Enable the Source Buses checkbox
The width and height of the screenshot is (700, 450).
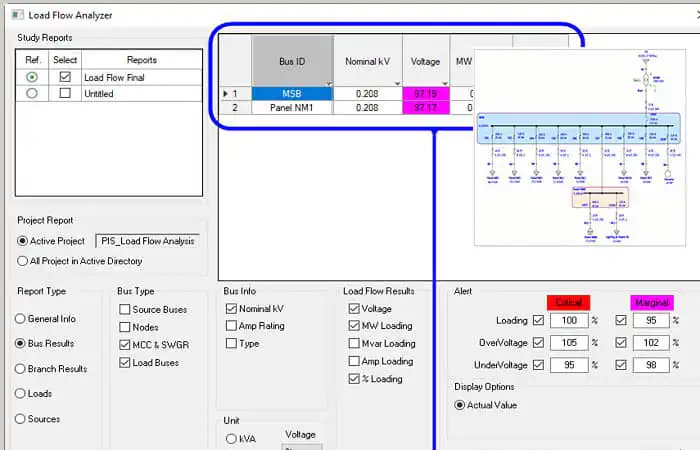125,309
